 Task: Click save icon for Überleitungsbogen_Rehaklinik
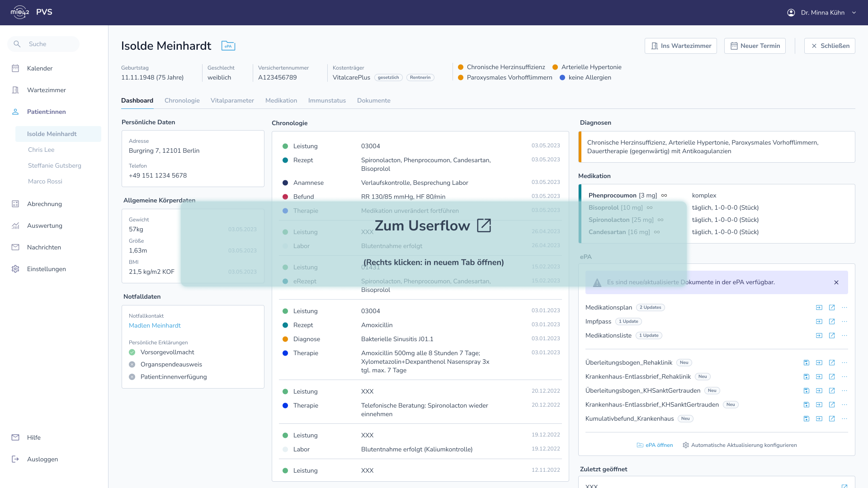coord(806,363)
